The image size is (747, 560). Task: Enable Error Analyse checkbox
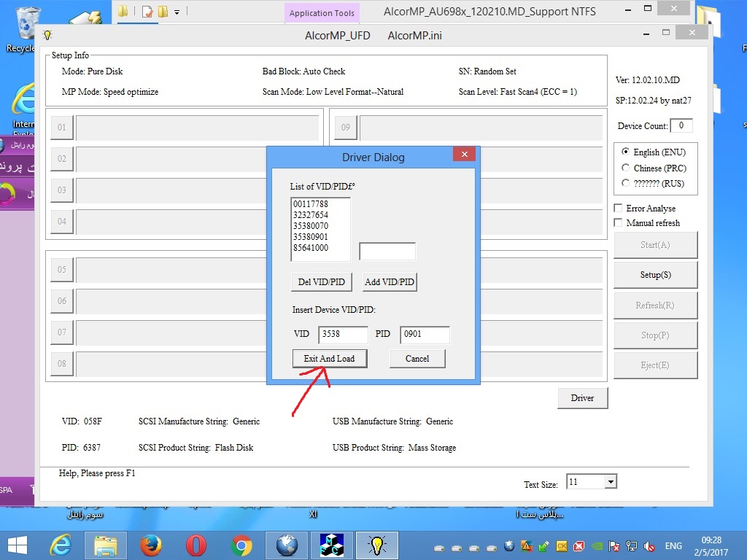(x=619, y=208)
